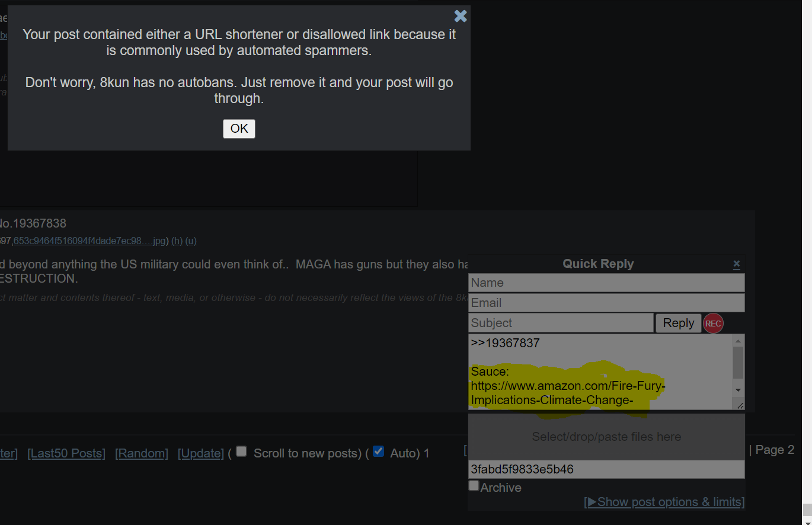812x525 pixels.
Task: Enable Scroll to new posts checkbox
Action: pos(241,451)
